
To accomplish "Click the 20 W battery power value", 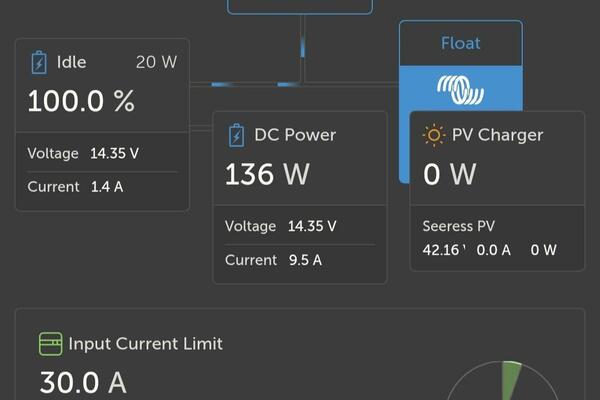I will [156, 62].
